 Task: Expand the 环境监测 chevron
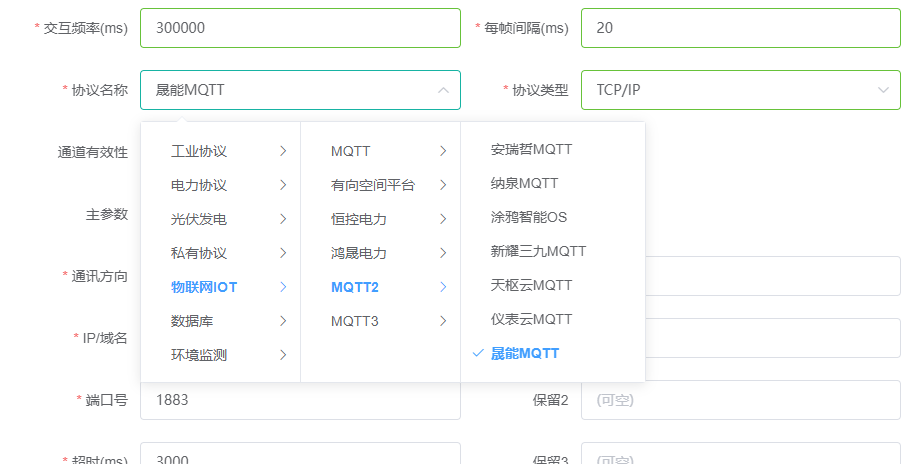283,355
